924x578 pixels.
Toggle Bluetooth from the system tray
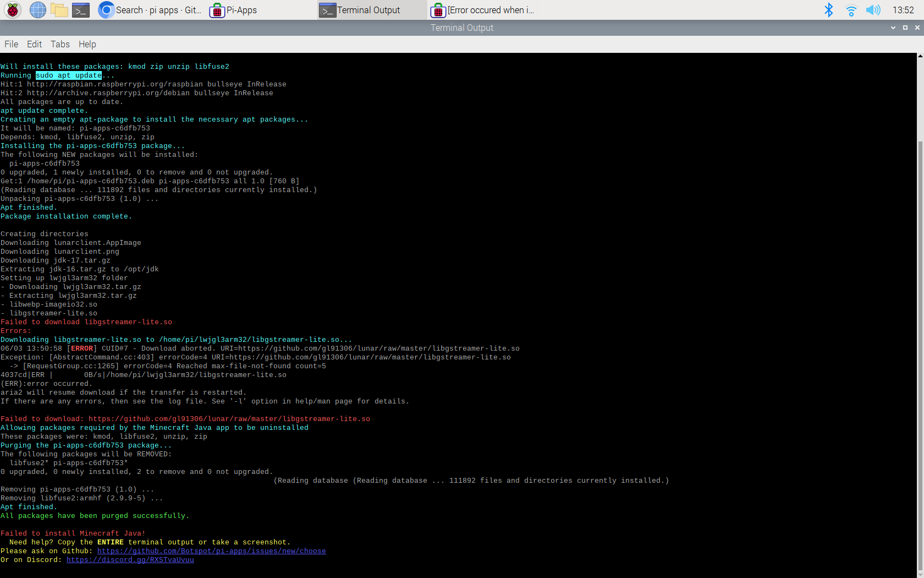tap(829, 10)
